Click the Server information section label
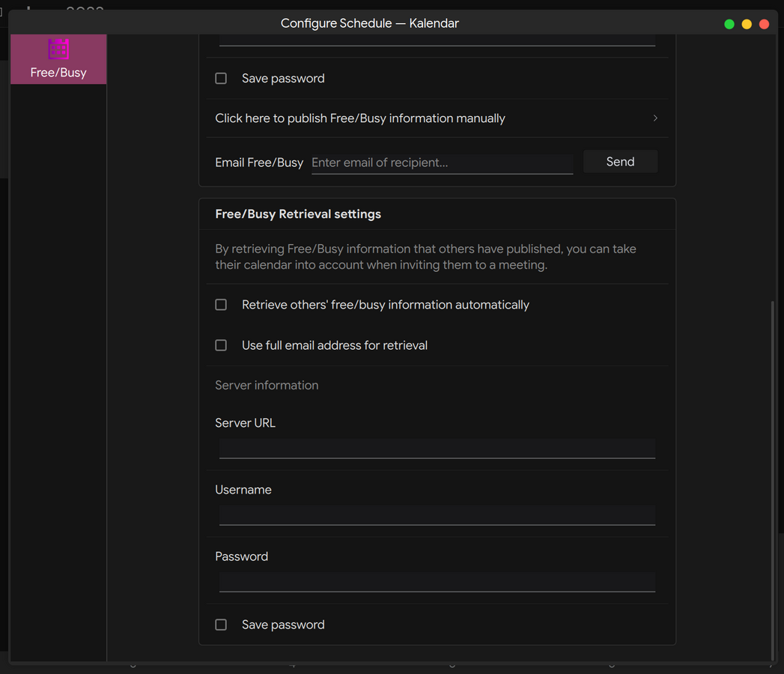 [267, 386]
